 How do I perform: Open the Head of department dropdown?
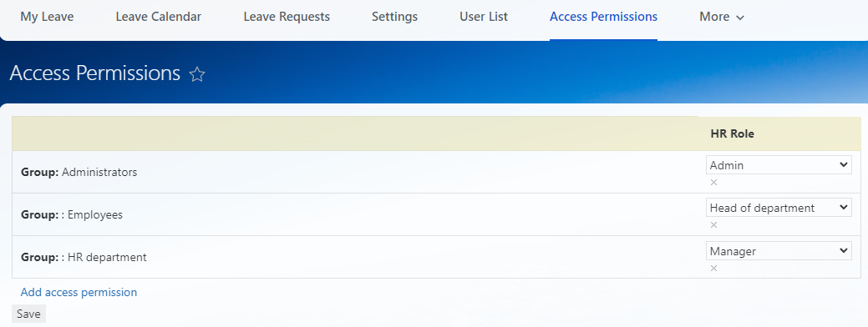pyautogui.click(x=779, y=208)
